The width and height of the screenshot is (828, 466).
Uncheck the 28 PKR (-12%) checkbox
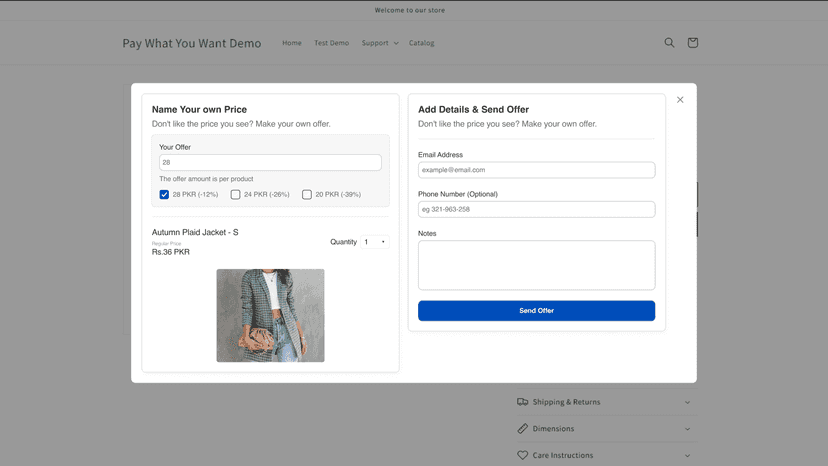click(x=164, y=194)
